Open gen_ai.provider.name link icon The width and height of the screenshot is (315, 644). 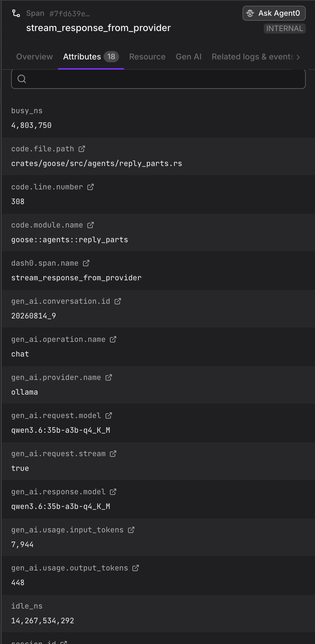point(108,377)
